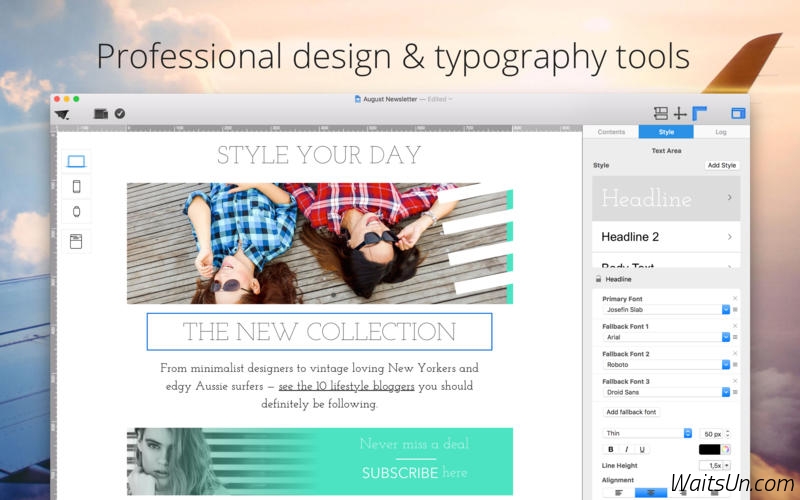The image size is (800, 500).
Task: Open the Line Height unit dropdown arrow
Action: click(x=727, y=465)
